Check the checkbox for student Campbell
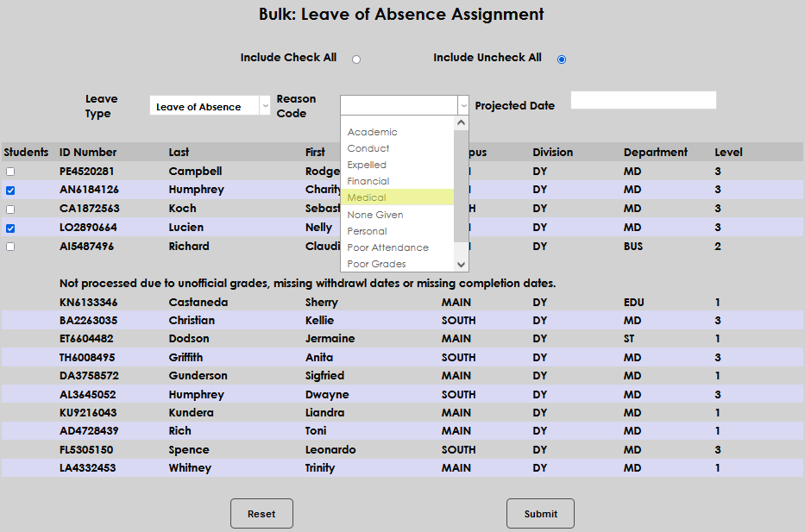 click(x=10, y=171)
